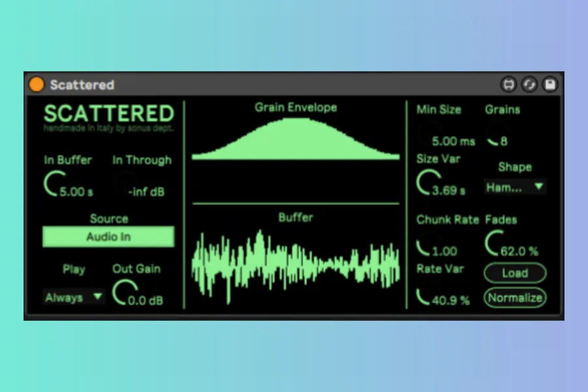Click the Min Size knob
The image size is (588, 392).
point(427,134)
